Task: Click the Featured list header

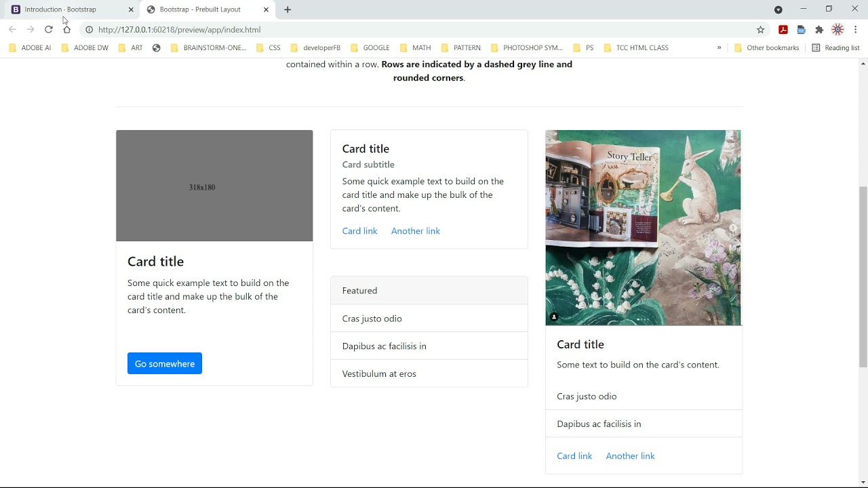Action: pyautogui.click(x=429, y=291)
